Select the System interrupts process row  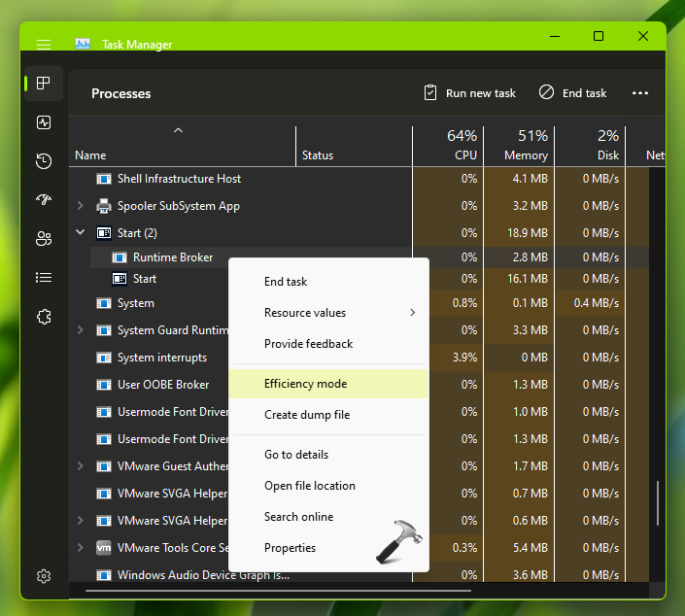160,358
